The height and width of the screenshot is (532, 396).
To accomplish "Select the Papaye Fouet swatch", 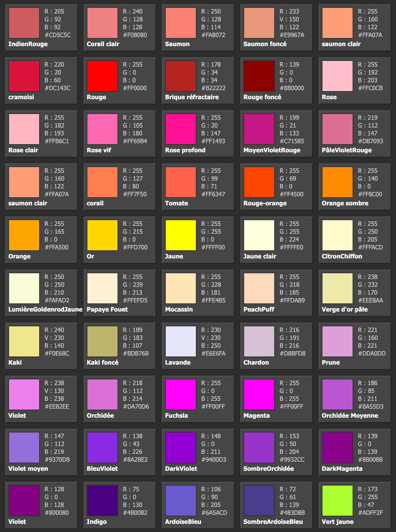I will [102, 288].
